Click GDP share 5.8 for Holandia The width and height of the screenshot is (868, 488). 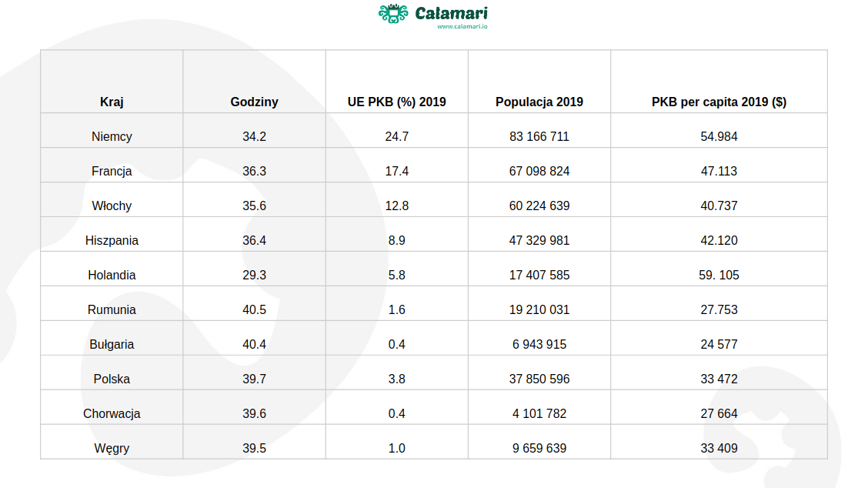[x=397, y=276]
